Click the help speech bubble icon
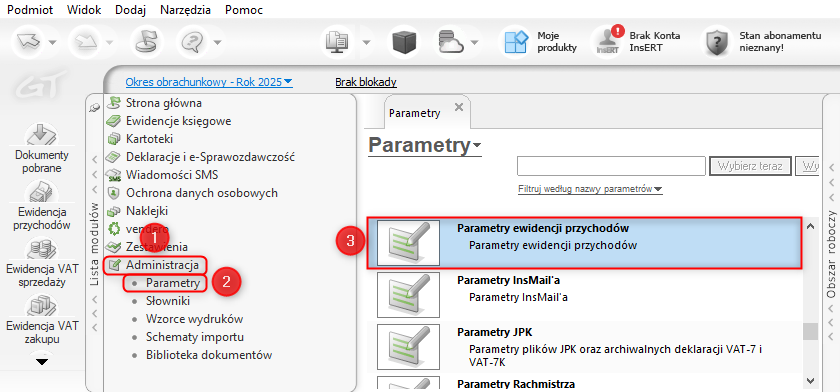This screenshot has width=840, height=392. [x=192, y=42]
